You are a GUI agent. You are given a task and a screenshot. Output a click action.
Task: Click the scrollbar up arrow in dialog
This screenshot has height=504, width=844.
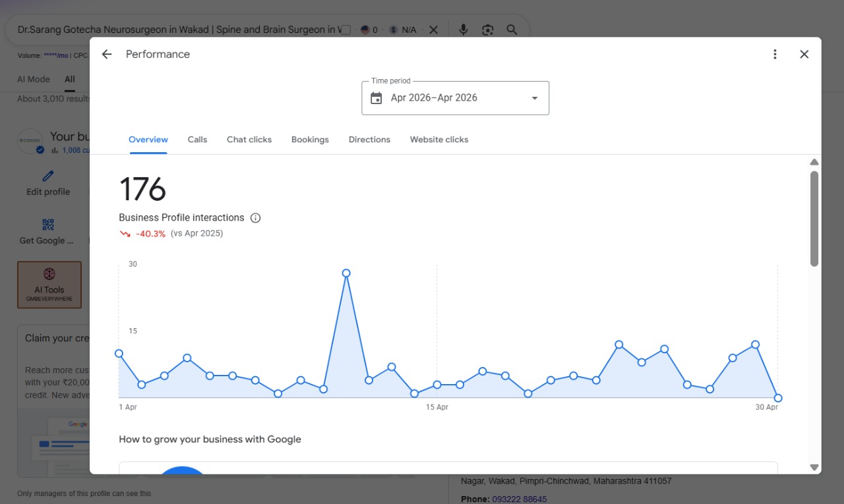pyautogui.click(x=814, y=162)
